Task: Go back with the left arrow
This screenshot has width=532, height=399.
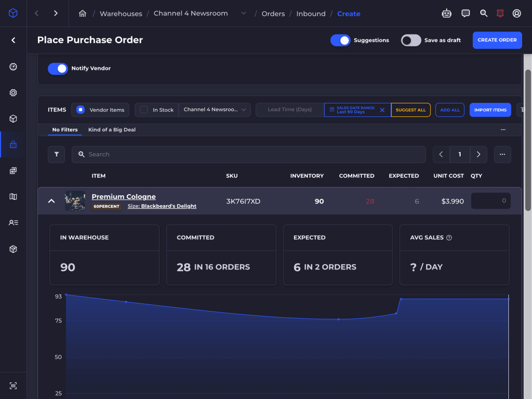Action: click(36, 13)
